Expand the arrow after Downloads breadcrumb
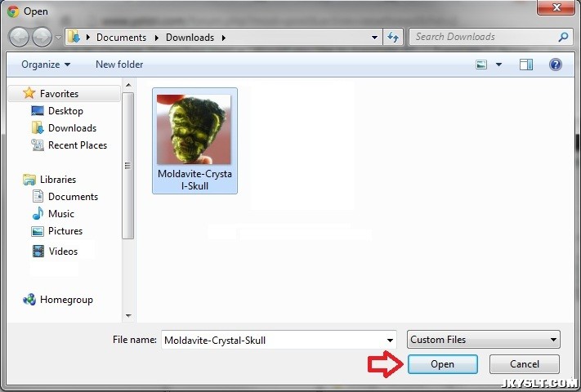The height and width of the screenshot is (392, 581). point(223,38)
